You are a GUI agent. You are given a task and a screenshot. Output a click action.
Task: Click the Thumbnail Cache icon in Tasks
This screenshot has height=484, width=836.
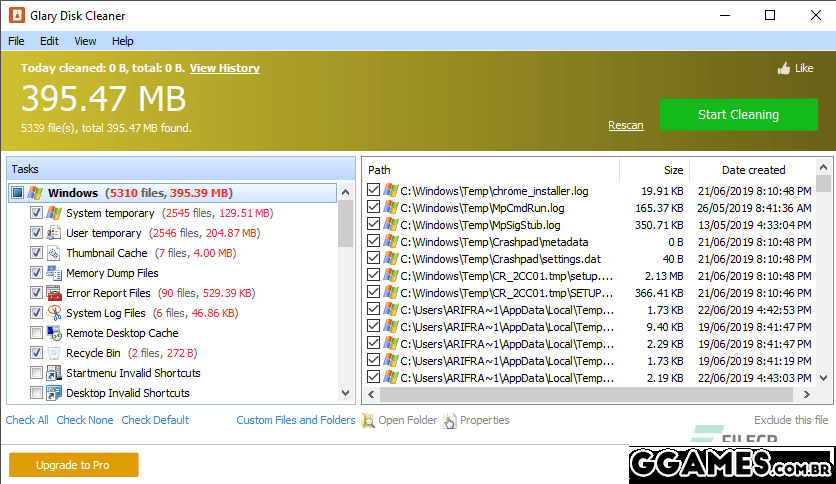pos(54,253)
